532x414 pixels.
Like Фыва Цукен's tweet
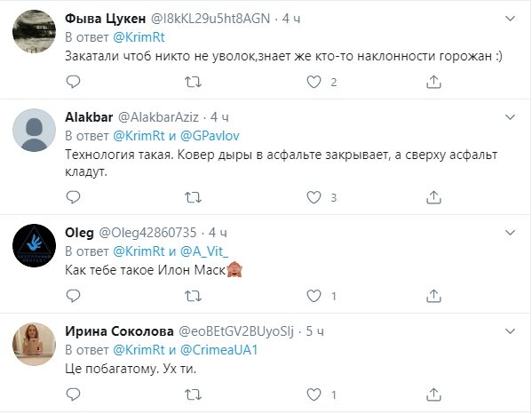(x=314, y=82)
